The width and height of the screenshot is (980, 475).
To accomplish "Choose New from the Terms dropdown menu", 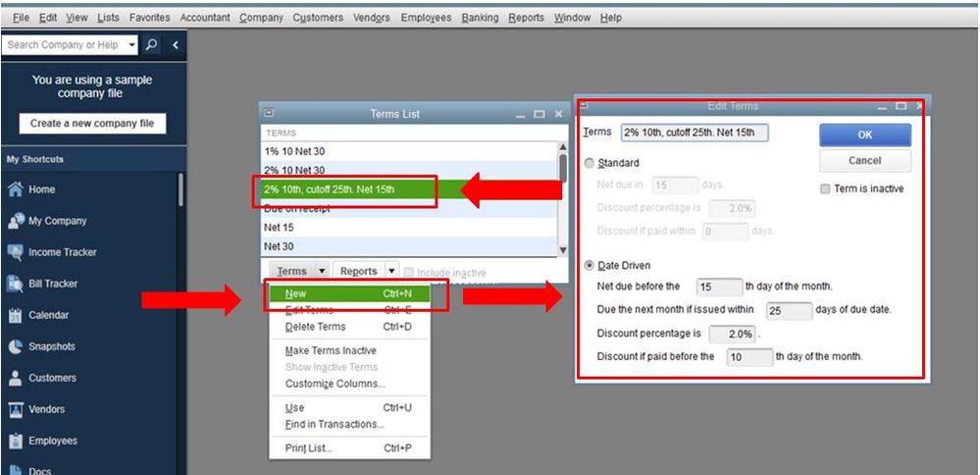I will tap(350, 293).
